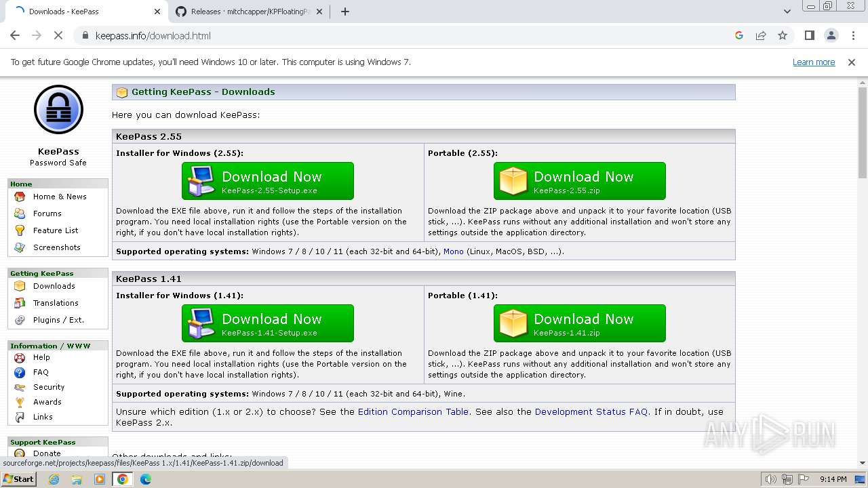The width and height of the screenshot is (868, 488).
Task: Click the Downloads box icon in sidebar
Action: (x=20, y=286)
